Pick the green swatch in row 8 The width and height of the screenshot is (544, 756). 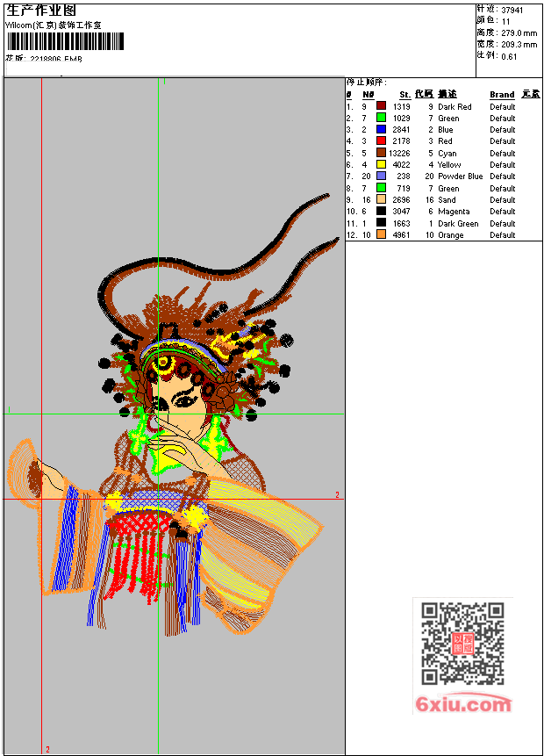381,188
